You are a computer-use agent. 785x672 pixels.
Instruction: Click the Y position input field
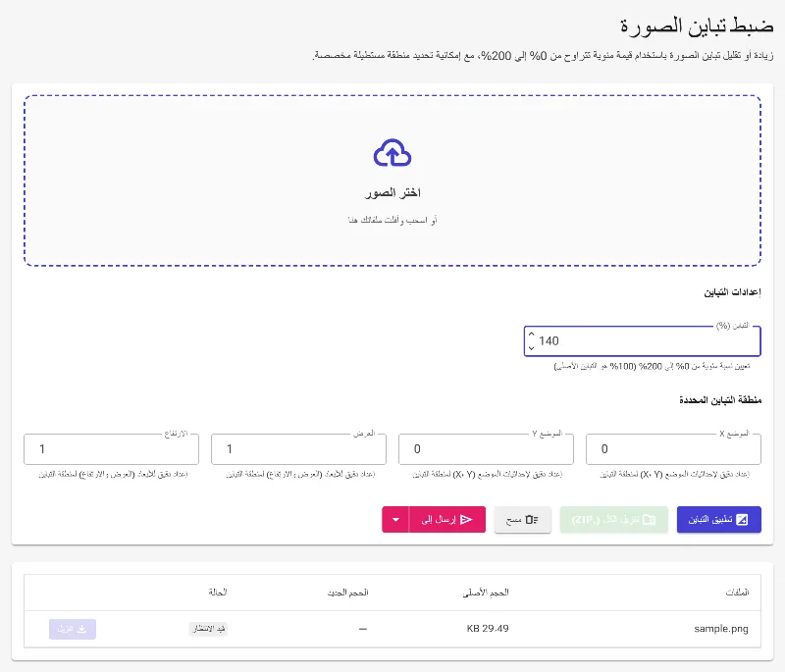486,449
